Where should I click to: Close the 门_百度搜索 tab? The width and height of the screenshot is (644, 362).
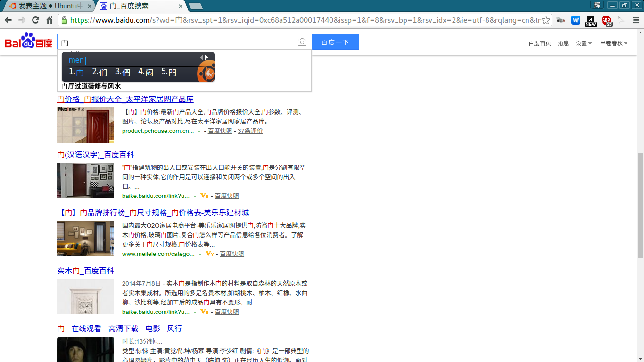coord(181,6)
